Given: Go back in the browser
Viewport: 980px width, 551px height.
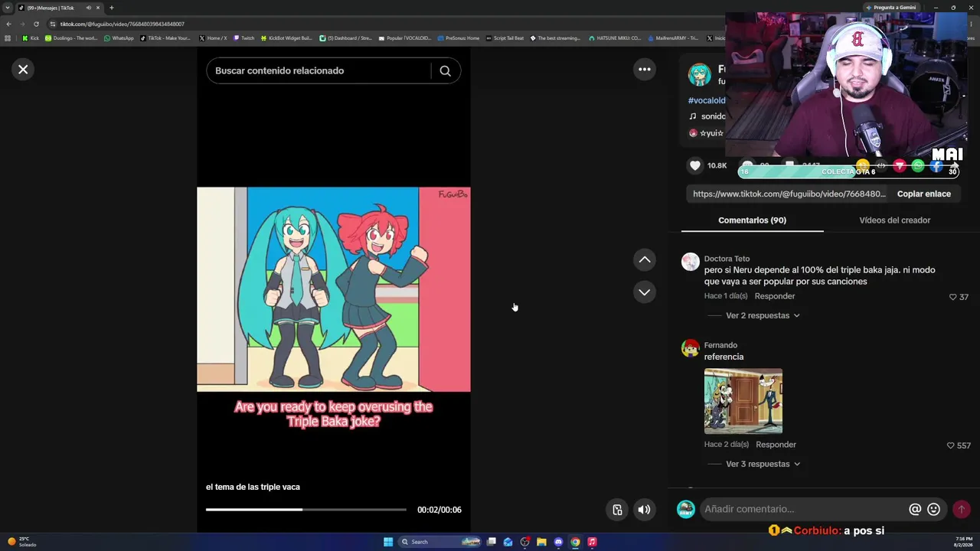Looking at the screenshot, I should [x=8, y=24].
